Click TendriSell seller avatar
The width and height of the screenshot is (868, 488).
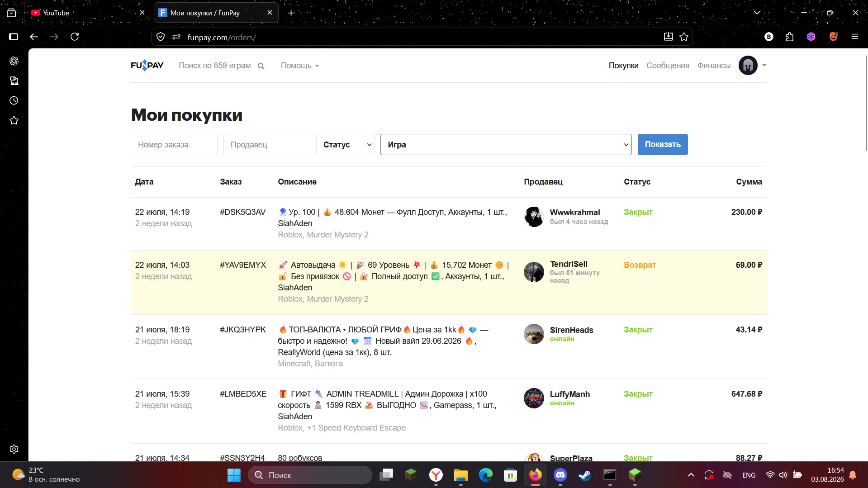(534, 272)
